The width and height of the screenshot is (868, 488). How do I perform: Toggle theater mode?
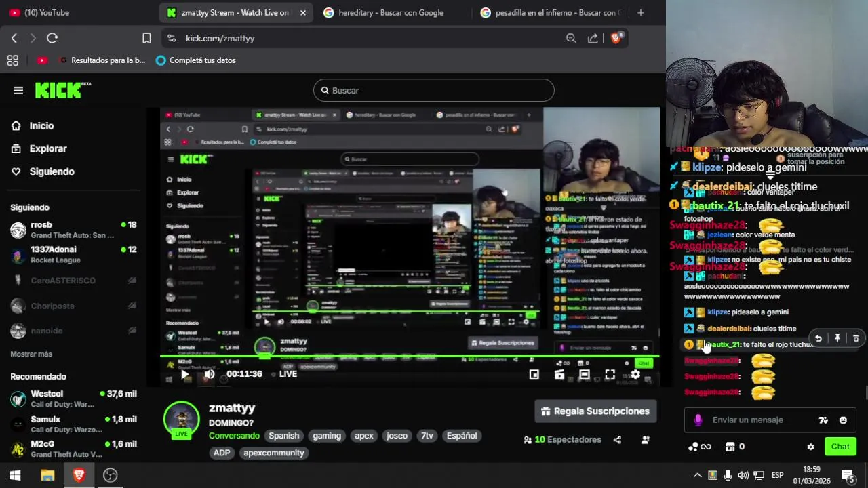(585, 374)
